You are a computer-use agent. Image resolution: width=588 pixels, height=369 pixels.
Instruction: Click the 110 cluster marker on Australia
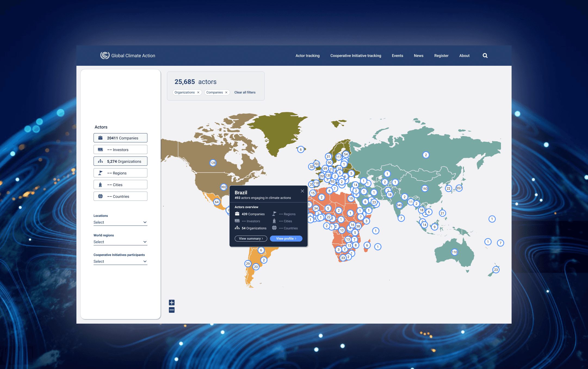(454, 252)
